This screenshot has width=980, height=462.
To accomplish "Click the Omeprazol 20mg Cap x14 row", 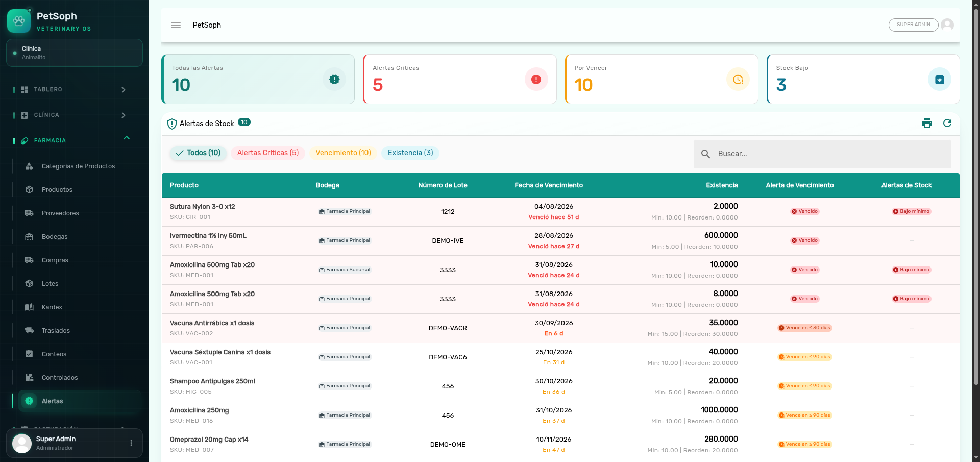I will 560,445.
